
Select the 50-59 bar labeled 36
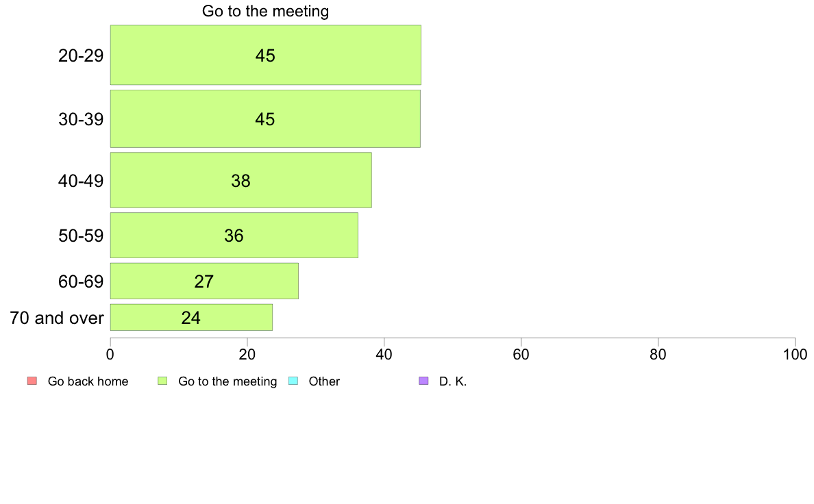point(234,235)
